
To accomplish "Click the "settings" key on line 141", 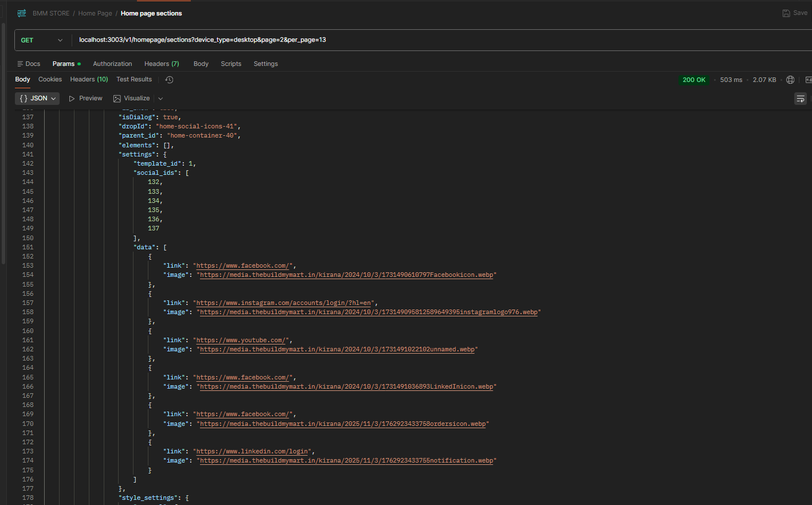I will pos(137,155).
